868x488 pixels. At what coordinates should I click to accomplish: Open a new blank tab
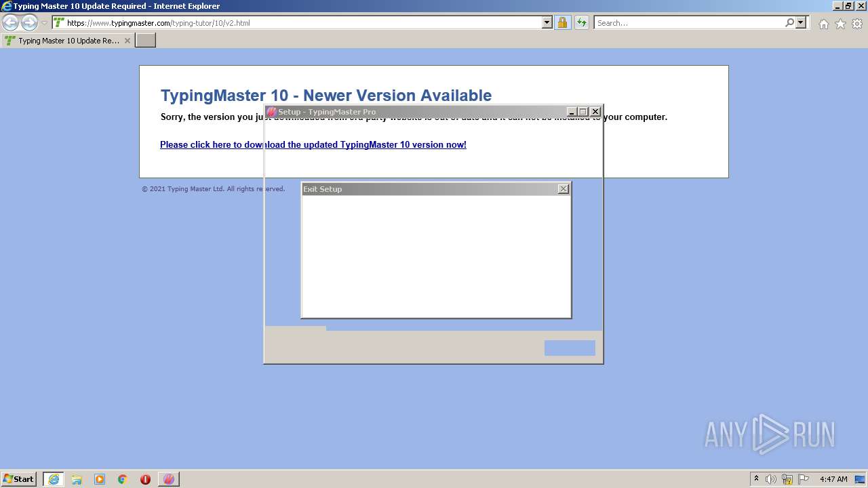(146, 41)
